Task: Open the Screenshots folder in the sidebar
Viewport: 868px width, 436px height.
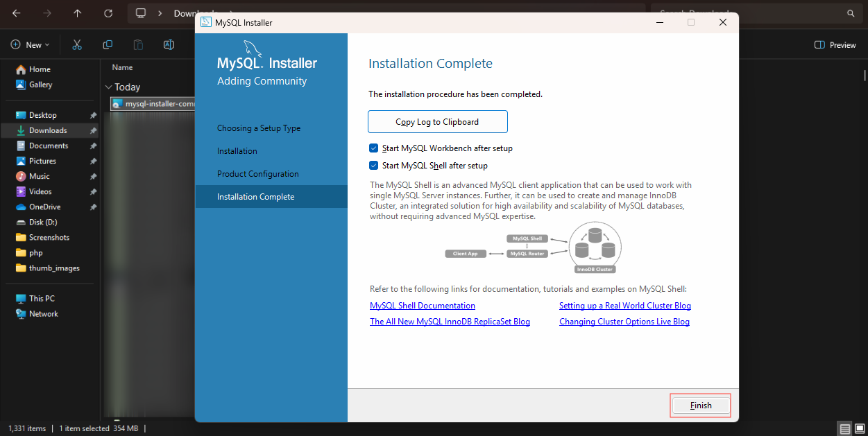Action: pos(50,237)
